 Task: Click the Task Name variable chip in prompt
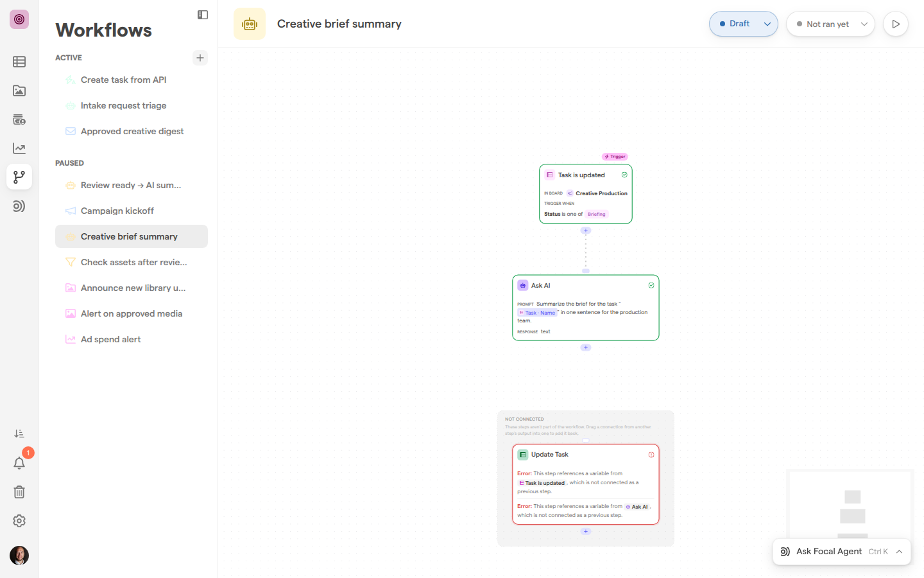click(538, 313)
